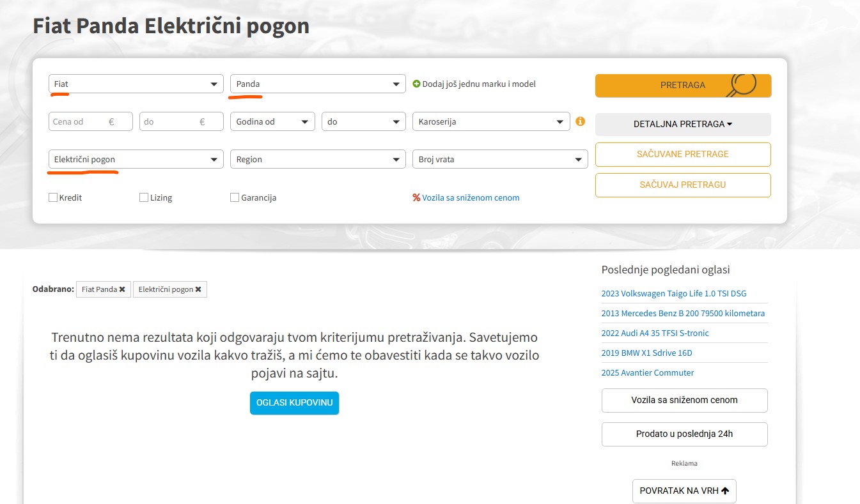Click the red percent icon for discounted vehicles
Screen dimensions: 860x504
coord(416,197)
